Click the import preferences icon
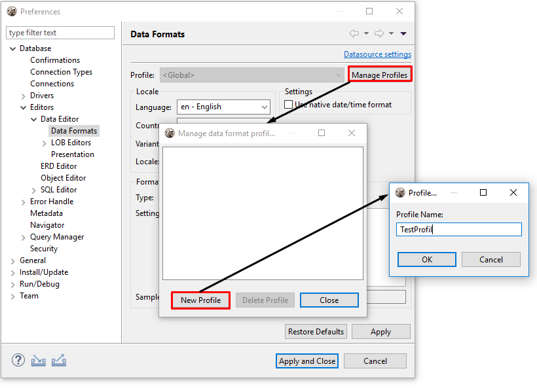This screenshot has width=537, height=392. point(38,360)
